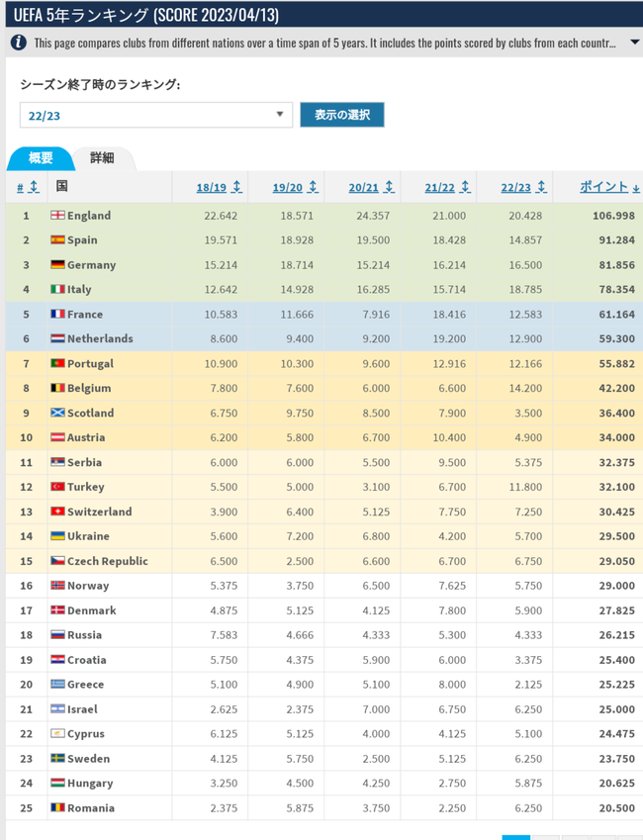Click sort icon next to 21/22
The image size is (643, 840).
[x=466, y=187]
